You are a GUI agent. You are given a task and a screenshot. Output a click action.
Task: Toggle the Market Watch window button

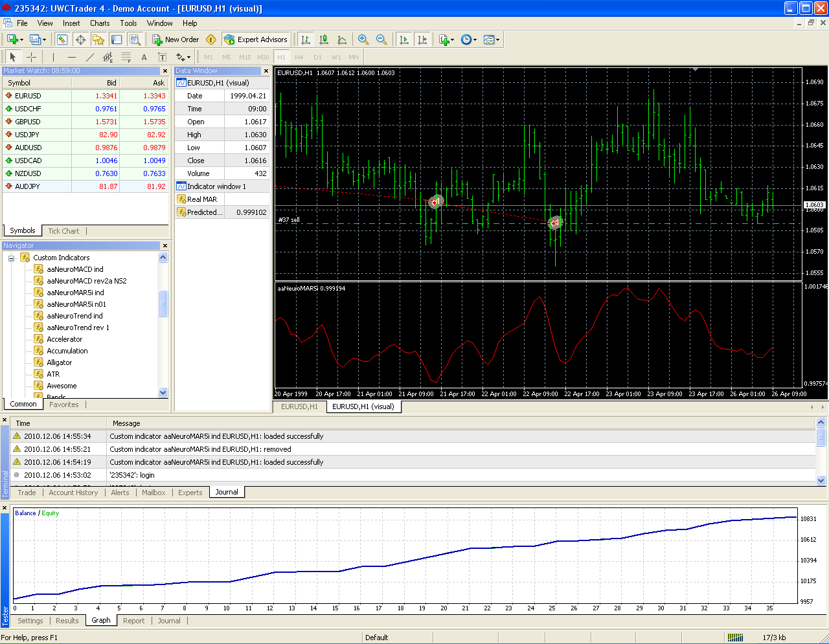point(62,39)
